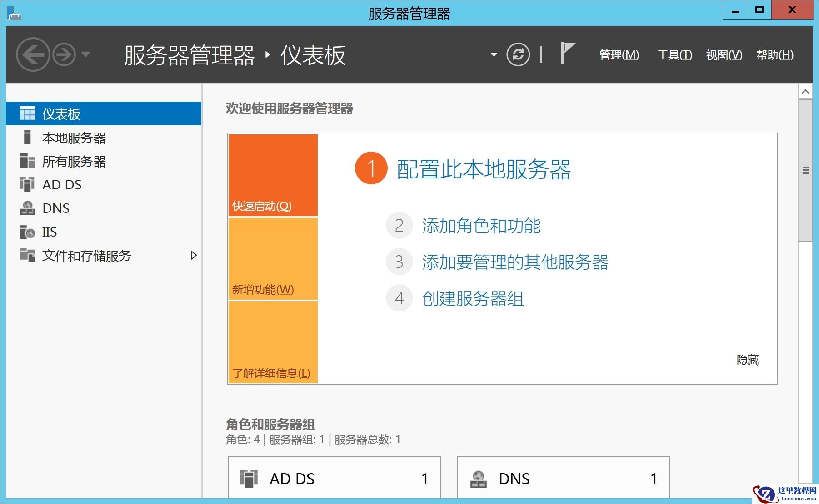
Task: Open the 本地服务器 page via its sidebar icon
Action: (27, 138)
